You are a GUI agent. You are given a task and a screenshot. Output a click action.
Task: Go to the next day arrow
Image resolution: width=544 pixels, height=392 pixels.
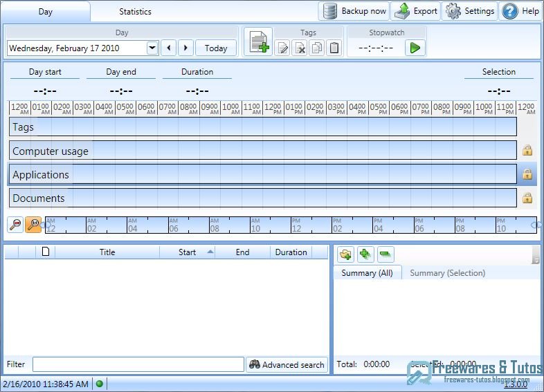(185, 48)
